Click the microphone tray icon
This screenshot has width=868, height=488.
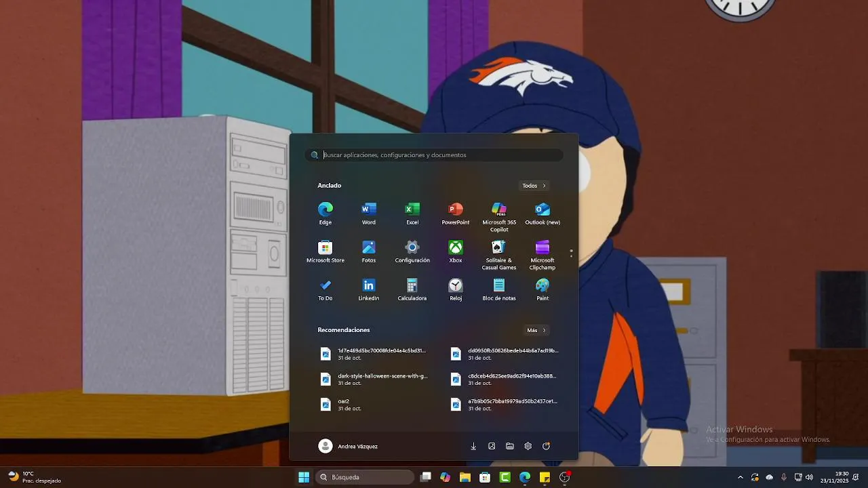[784, 477]
